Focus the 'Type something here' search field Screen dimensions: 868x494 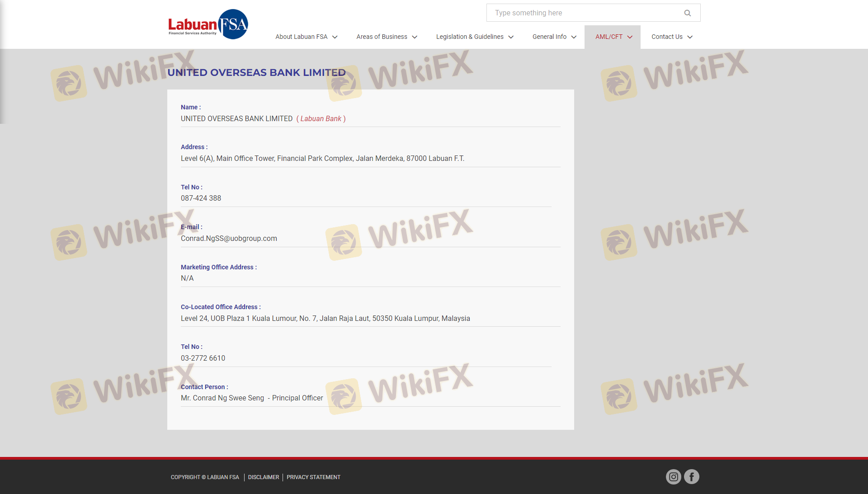pyautogui.click(x=593, y=13)
